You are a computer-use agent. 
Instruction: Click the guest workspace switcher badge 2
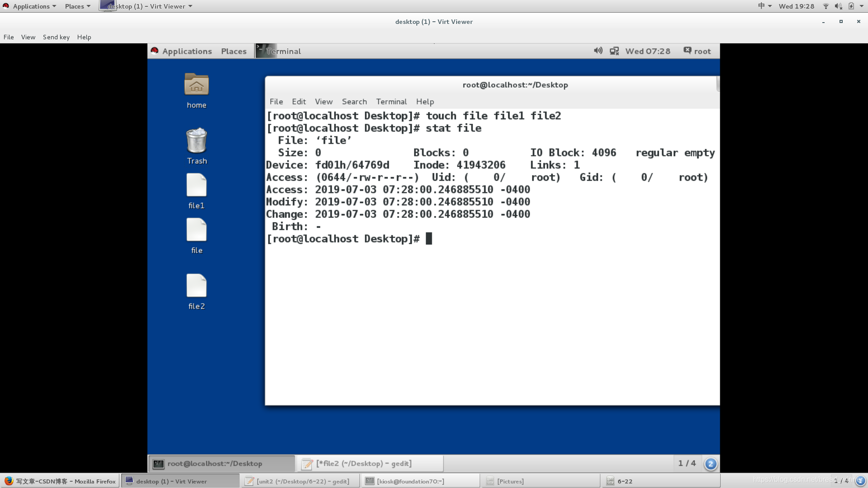pyautogui.click(x=710, y=464)
